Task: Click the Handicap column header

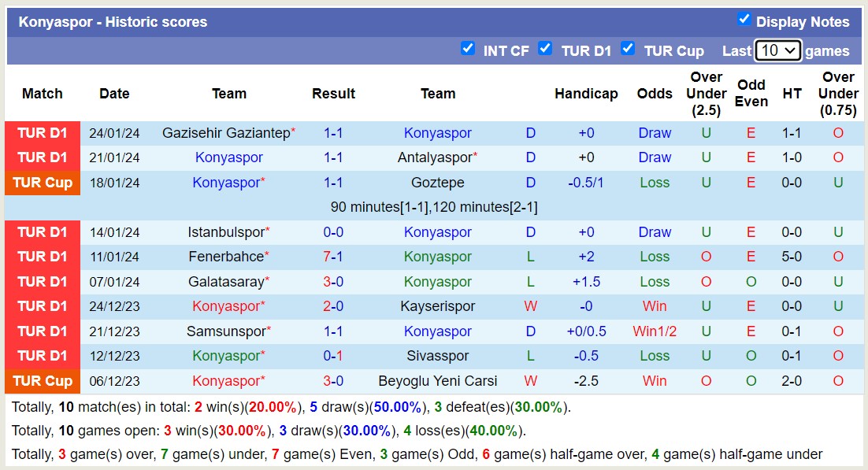Action: pos(586,93)
